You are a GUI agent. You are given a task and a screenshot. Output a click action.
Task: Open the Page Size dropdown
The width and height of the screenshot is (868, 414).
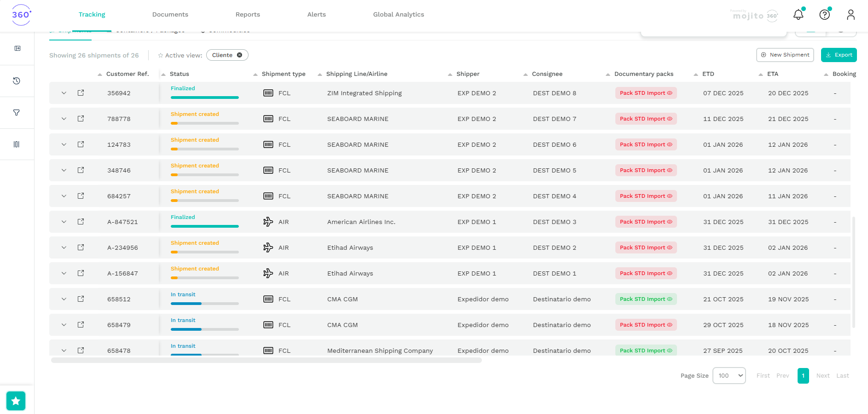729,376
